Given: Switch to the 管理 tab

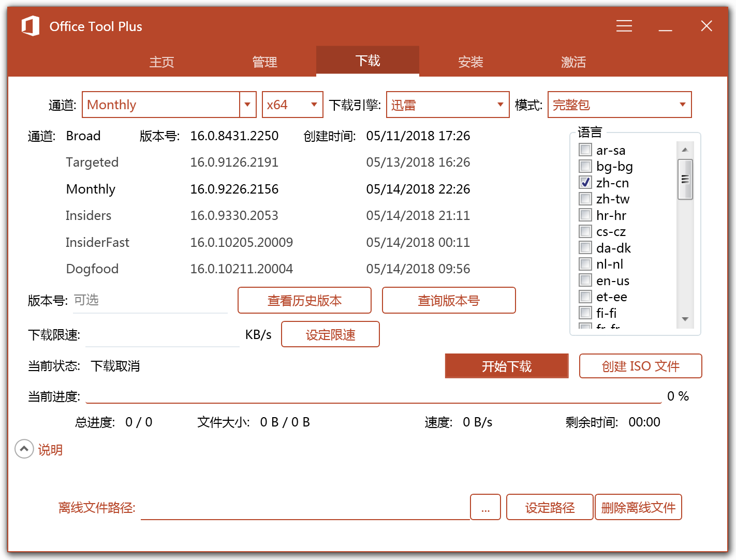Looking at the screenshot, I should [x=265, y=62].
